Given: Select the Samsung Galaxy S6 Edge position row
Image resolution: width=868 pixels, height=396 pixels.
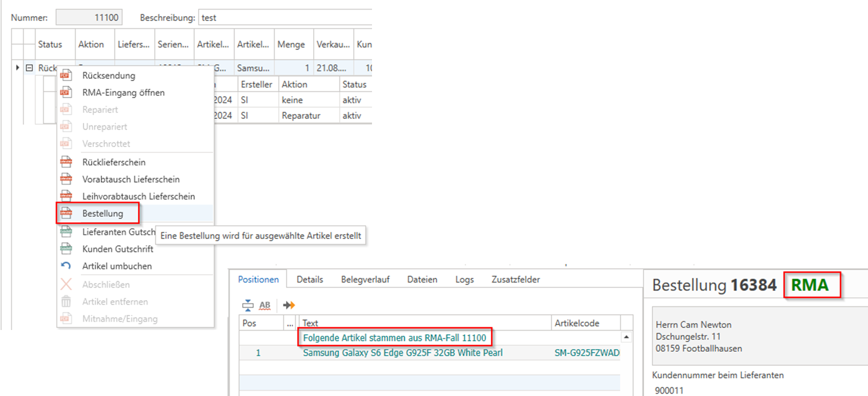Looking at the screenshot, I should pos(402,353).
